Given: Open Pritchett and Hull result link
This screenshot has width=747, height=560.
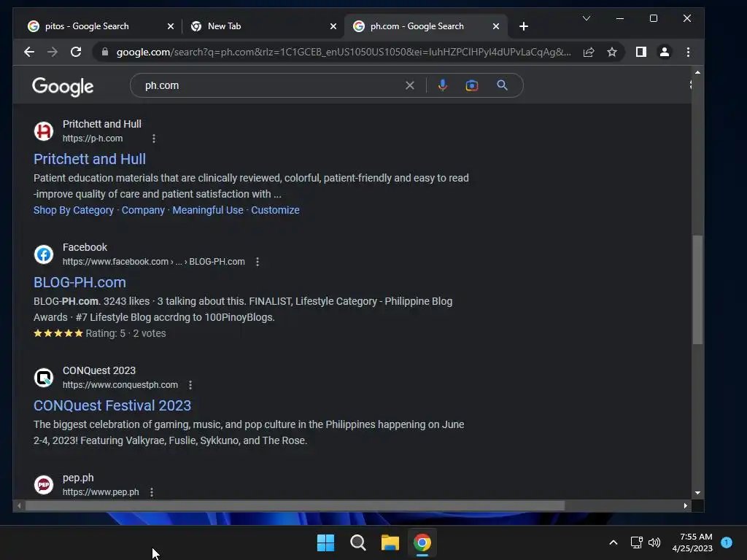Looking at the screenshot, I should (x=90, y=159).
